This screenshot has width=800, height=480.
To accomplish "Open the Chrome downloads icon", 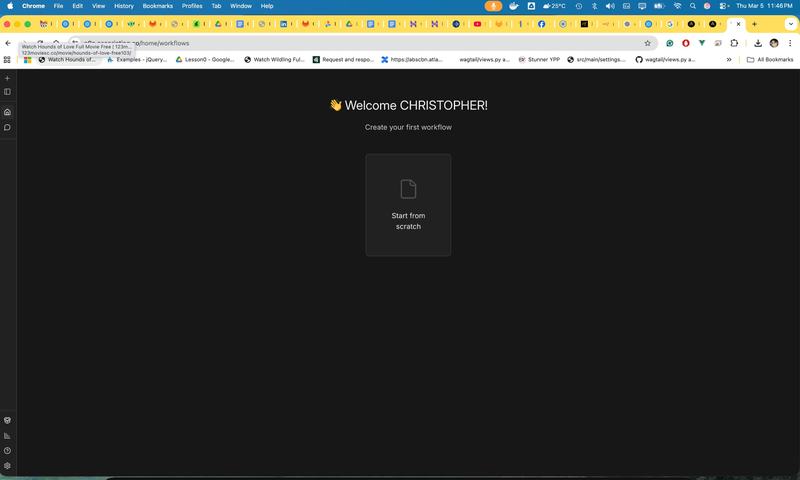I will pyautogui.click(x=758, y=43).
